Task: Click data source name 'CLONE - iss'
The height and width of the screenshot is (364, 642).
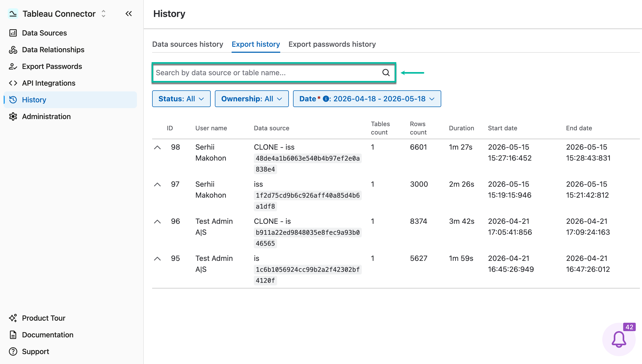Action: 274,147
